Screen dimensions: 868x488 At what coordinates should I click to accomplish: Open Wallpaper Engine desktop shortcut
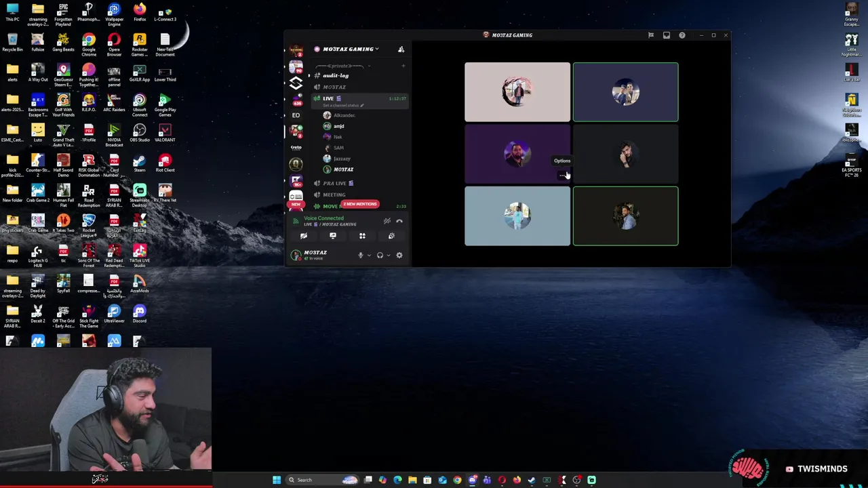pyautogui.click(x=114, y=12)
